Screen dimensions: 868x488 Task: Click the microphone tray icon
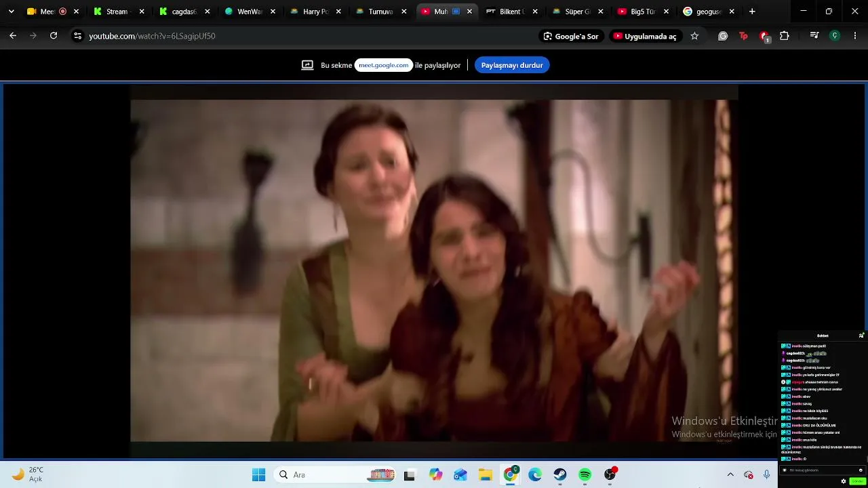(x=766, y=475)
